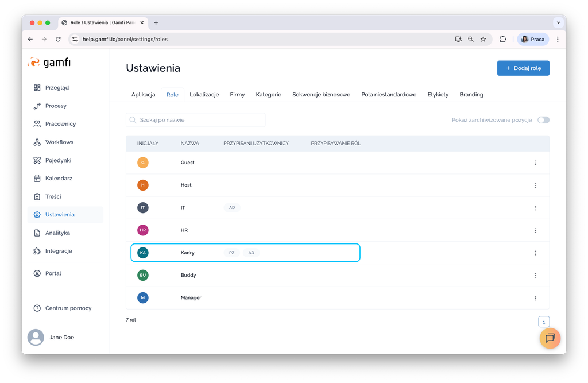This screenshot has height=383, width=588.
Task: Click the Integracje puzzle icon
Action: [x=37, y=251]
